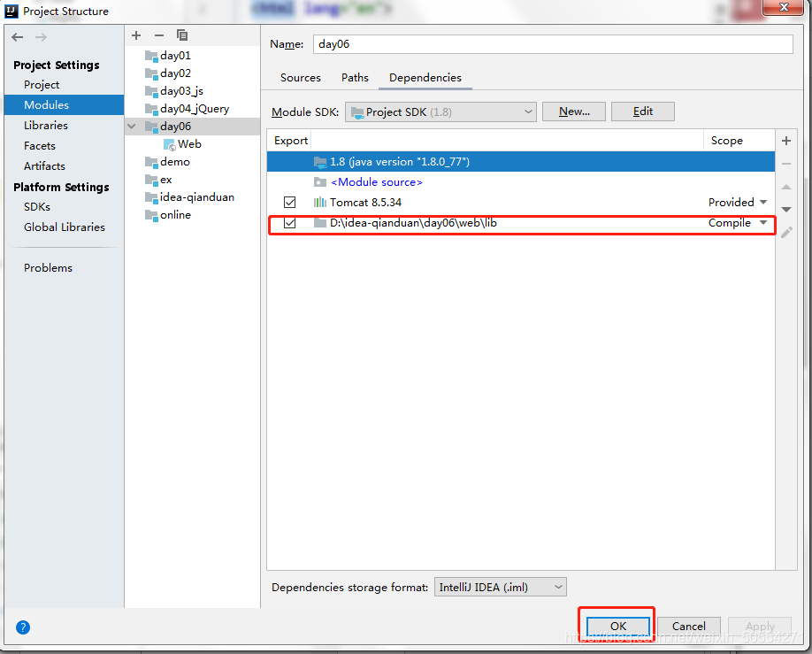The height and width of the screenshot is (654, 812).
Task: Open Global Libraries settings
Action: 65,227
